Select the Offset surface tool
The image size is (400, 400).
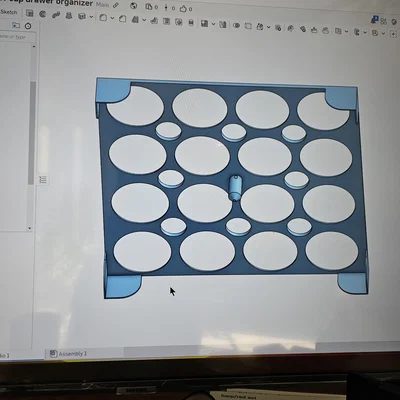click(x=338, y=31)
